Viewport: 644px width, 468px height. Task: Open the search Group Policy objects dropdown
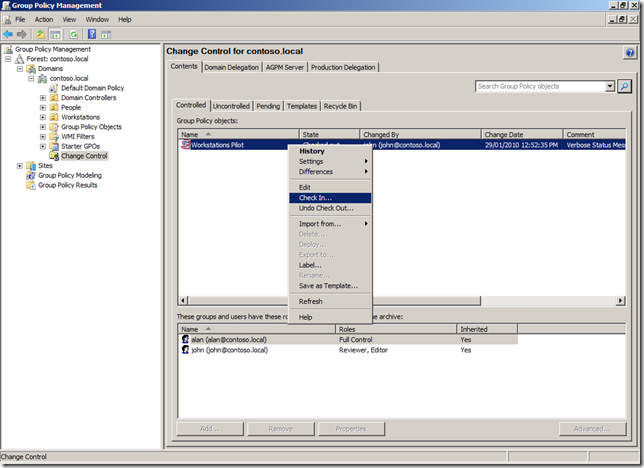[610, 87]
